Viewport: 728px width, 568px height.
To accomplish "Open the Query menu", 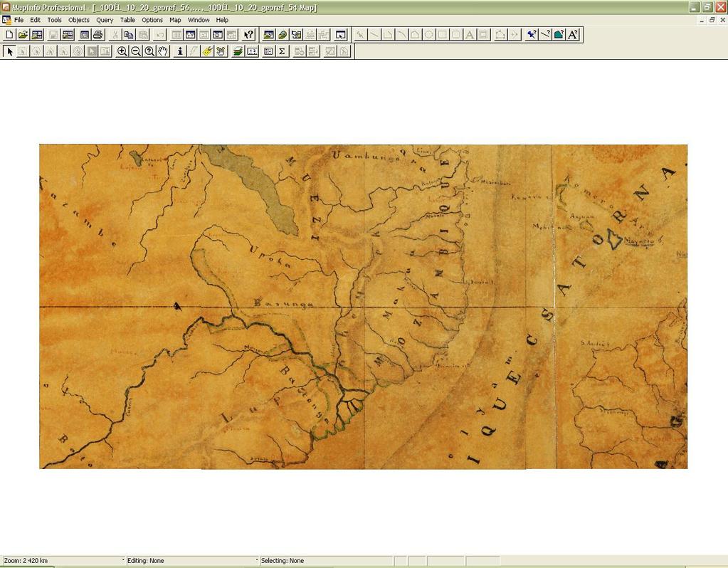I will tap(105, 20).
